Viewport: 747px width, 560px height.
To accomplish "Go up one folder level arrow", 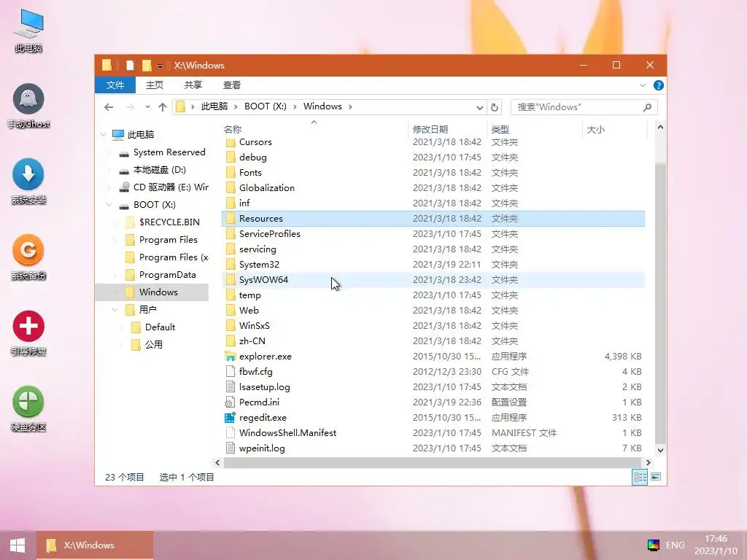I will pos(163,107).
